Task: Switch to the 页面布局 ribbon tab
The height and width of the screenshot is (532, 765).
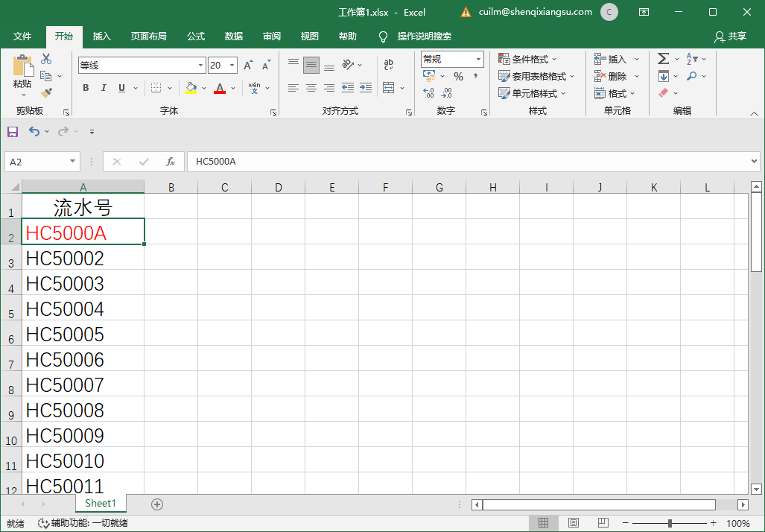Action: coord(149,37)
